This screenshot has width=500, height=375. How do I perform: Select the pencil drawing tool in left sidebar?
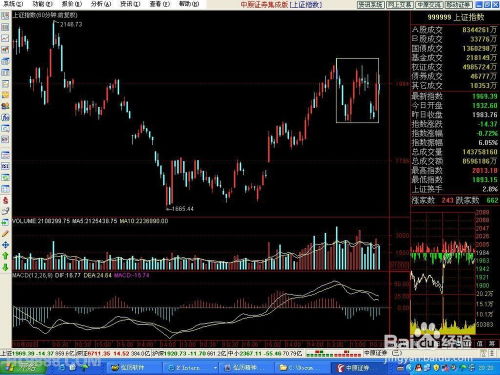click(5, 233)
